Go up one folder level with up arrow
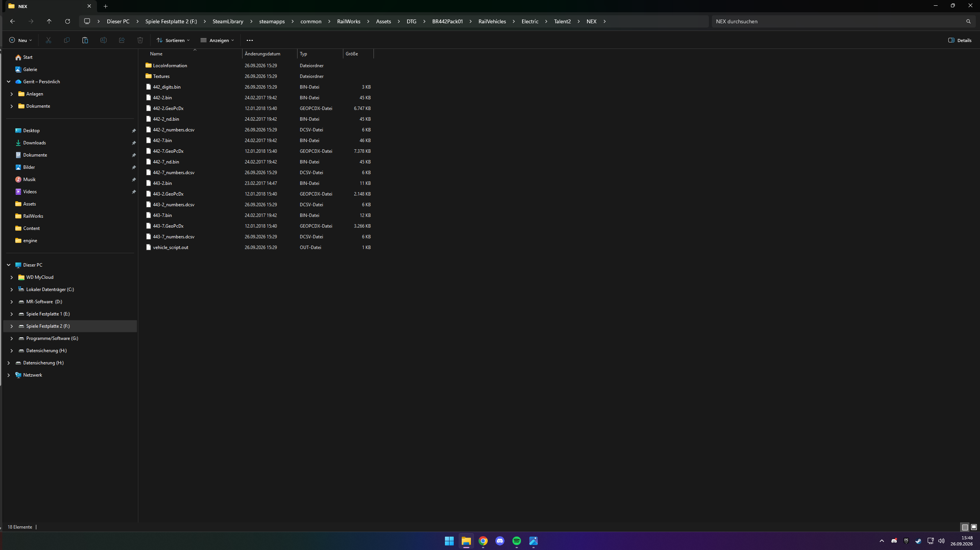The height and width of the screenshot is (550, 980). [49, 21]
